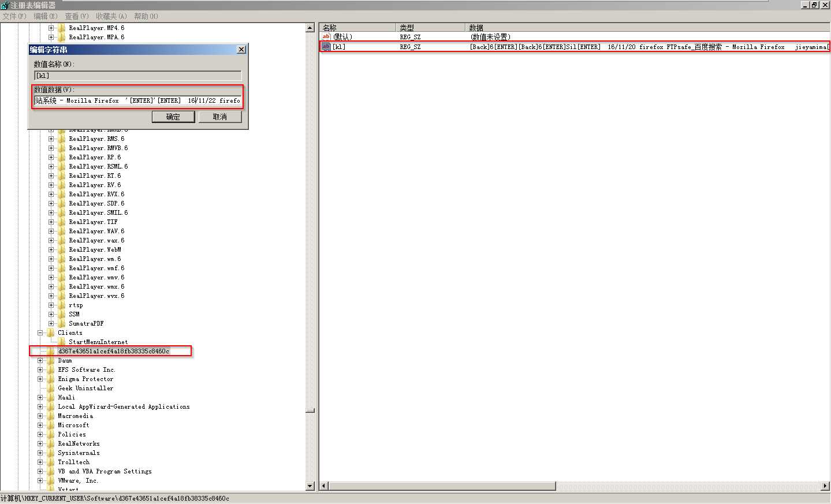This screenshot has width=831, height=504.
Task: Click the folder icon of RealPlayer.wmx.6
Action: [62, 286]
